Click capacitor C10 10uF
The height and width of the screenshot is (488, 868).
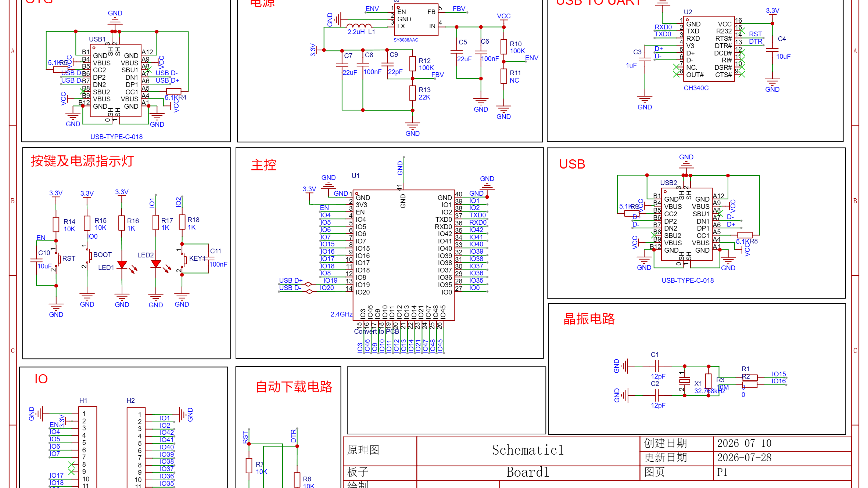click(36, 260)
